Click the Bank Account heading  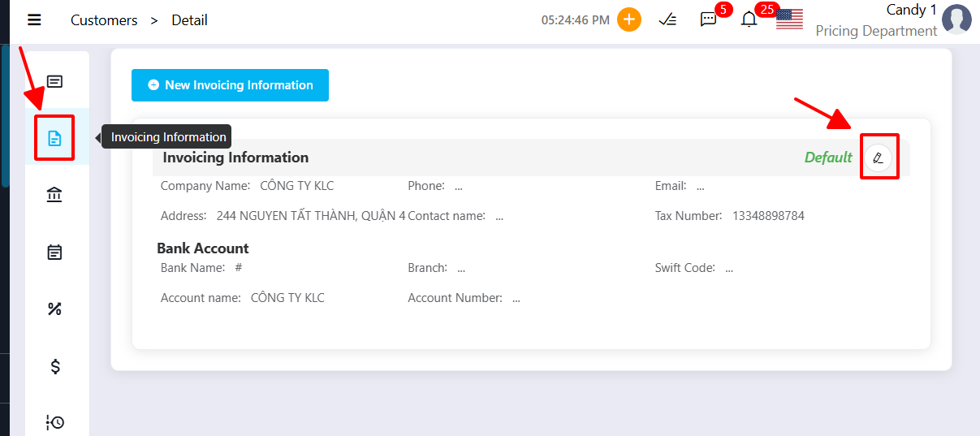(203, 248)
